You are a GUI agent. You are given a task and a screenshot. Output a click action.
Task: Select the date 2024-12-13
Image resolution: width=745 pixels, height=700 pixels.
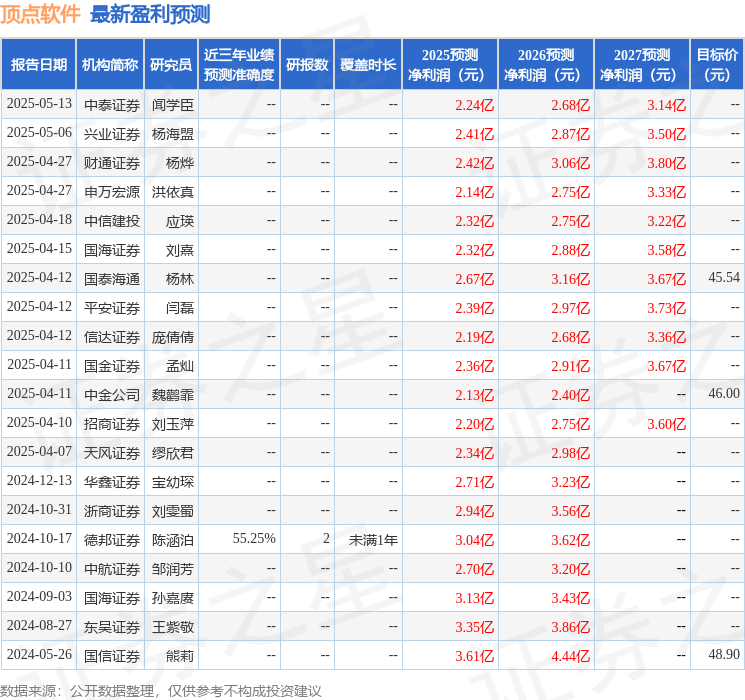click(39, 480)
